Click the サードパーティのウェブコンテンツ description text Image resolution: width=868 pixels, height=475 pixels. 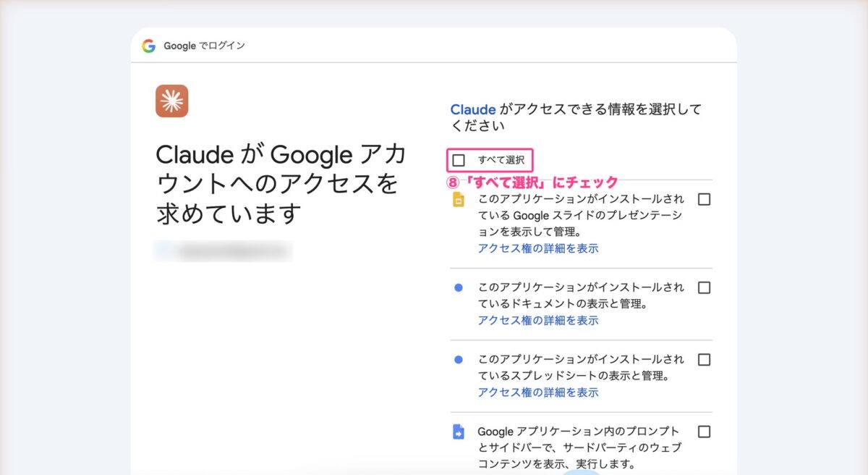tap(579, 447)
